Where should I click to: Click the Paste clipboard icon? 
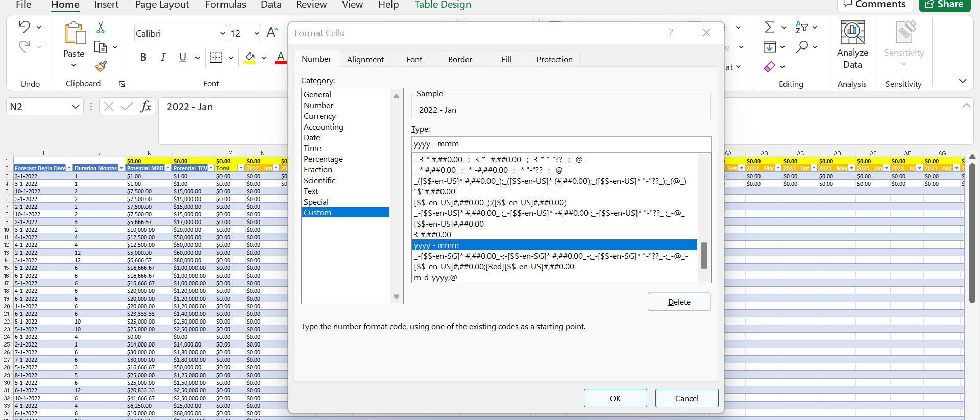coord(75,34)
